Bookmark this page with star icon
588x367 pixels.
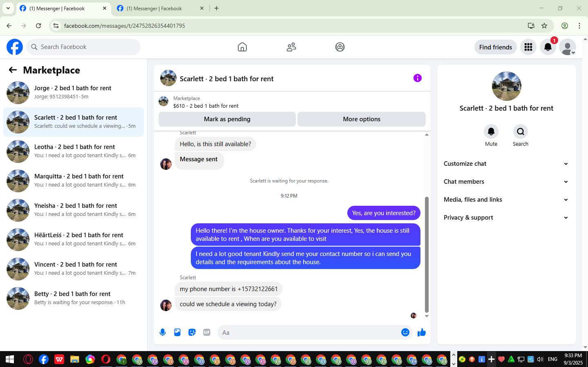[x=544, y=26]
